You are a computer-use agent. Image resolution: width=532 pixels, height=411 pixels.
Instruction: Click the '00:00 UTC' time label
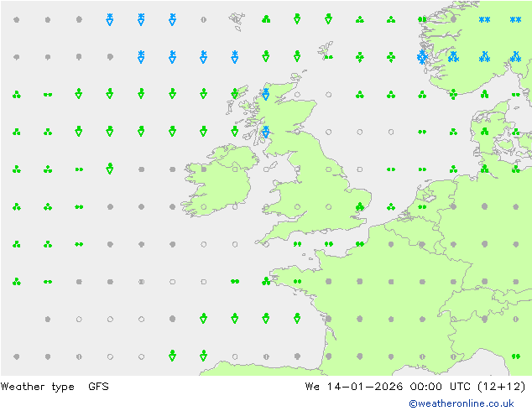tap(440, 387)
